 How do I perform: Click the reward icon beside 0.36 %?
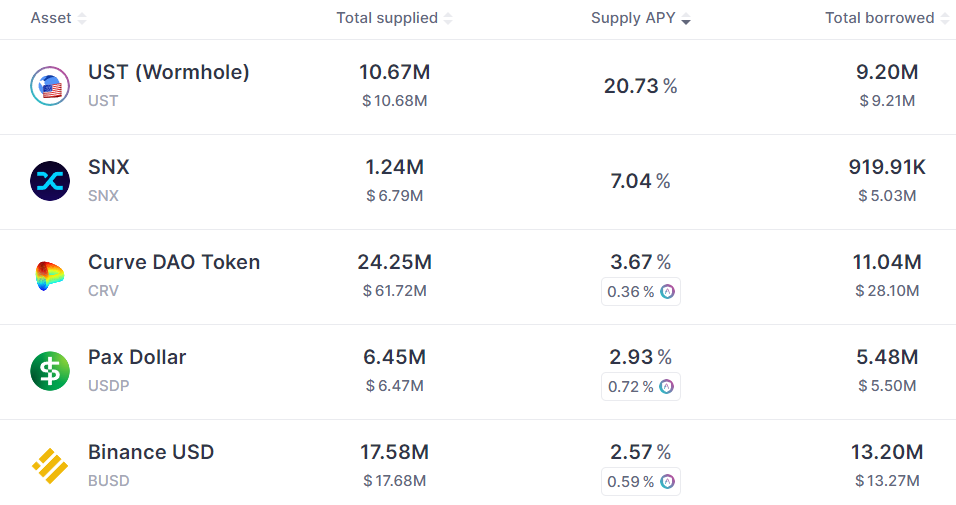(x=668, y=292)
